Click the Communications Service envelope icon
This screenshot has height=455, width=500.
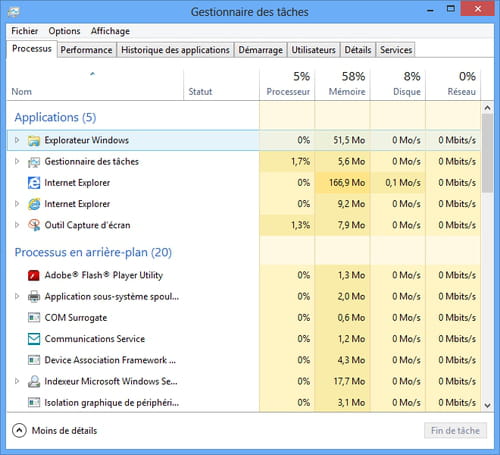pos(34,339)
